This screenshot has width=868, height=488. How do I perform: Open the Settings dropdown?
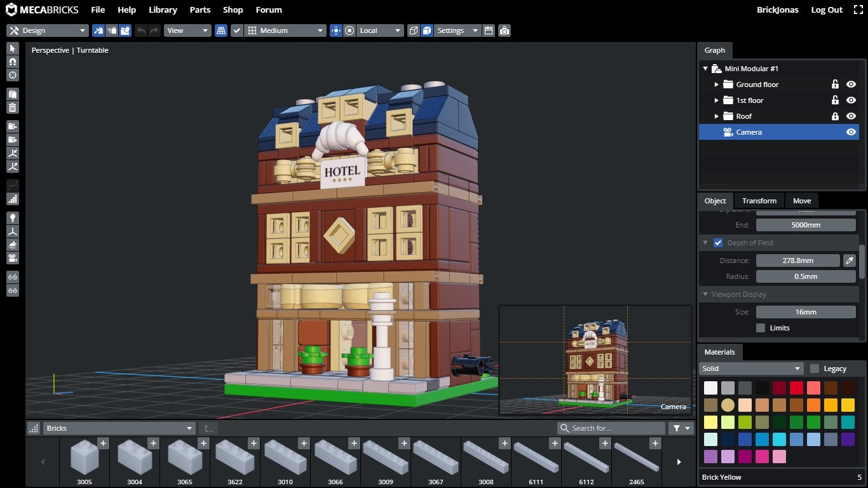[x=458, y=30]
